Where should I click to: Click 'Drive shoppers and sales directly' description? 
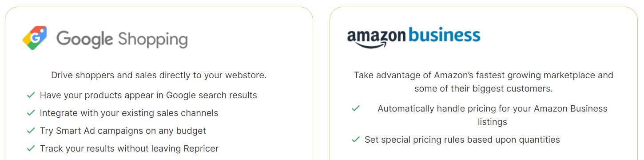click(x=159, y=75)
